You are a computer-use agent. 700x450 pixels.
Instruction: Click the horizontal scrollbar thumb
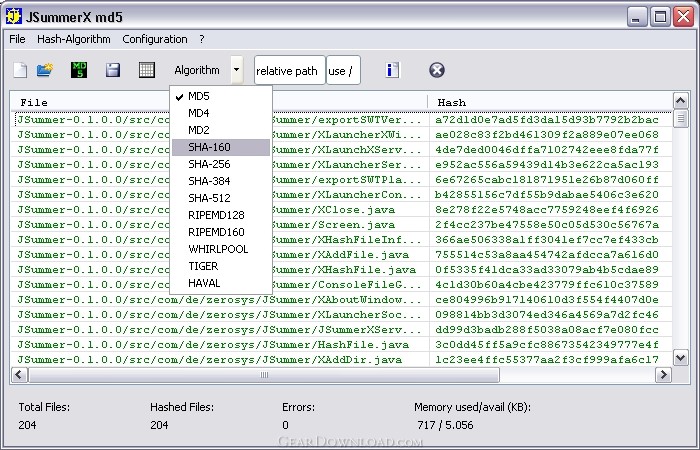tap(264, 375)
